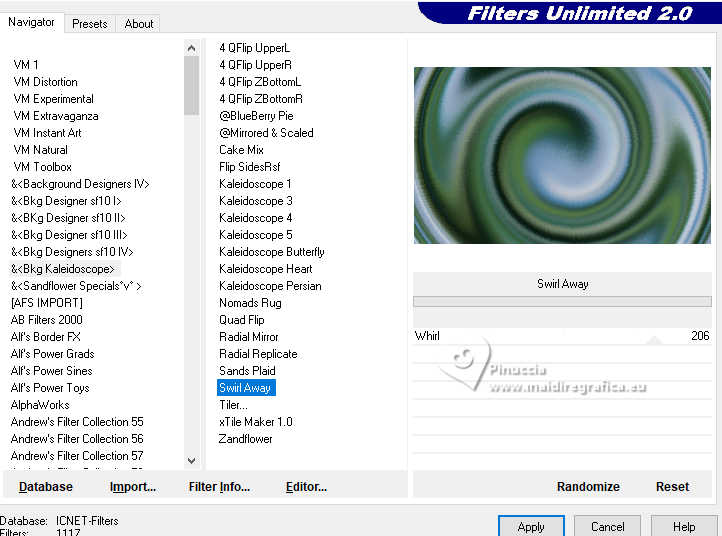The width and height of the screenshot is (722, 536).
Task: Apply the Swirl Away filter
Action: pos(531,526)
